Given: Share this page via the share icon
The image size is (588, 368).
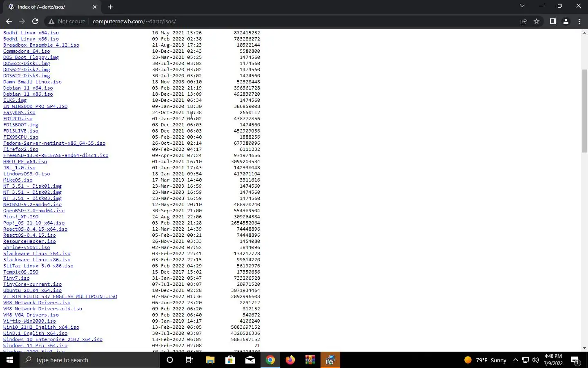Looking at the screenshot, I should pos(523,21).
